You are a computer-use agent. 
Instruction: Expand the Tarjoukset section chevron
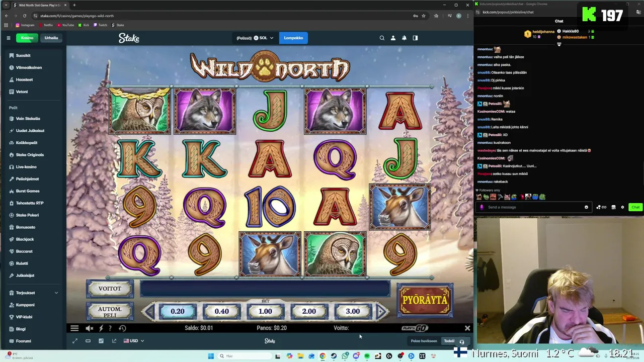(56, 293)
